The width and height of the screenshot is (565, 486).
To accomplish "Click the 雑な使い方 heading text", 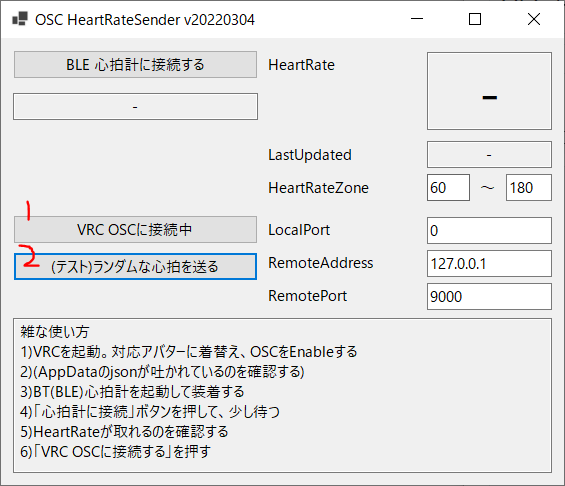I will 55,331.
